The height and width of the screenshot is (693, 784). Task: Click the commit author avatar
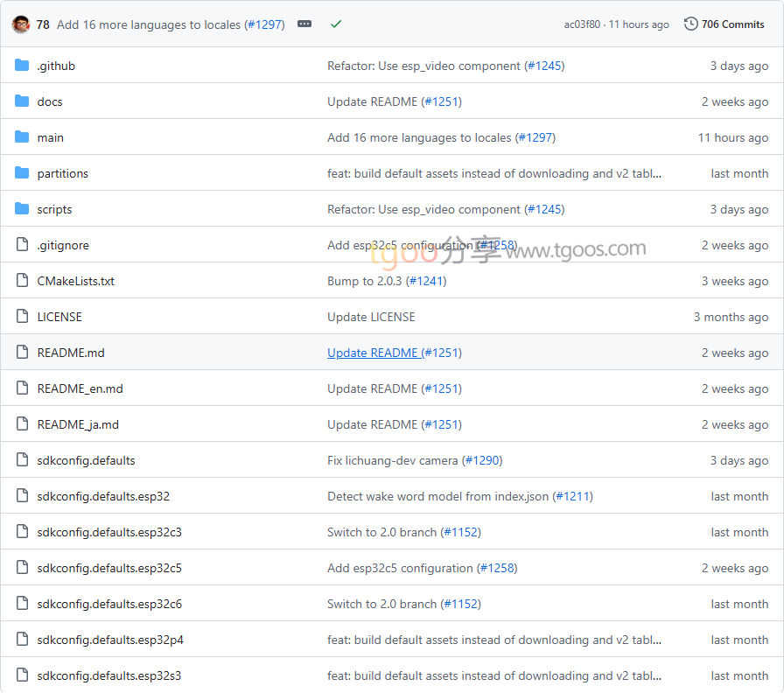pyautogui.click(x=21, y=24)
